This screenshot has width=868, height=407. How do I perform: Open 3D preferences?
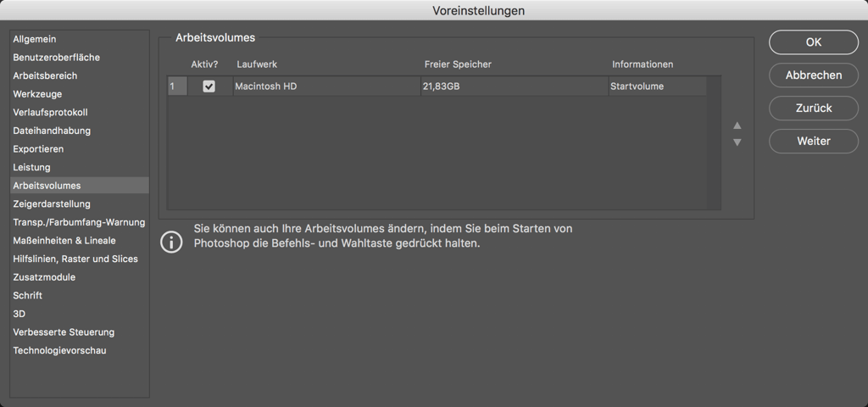80,314
